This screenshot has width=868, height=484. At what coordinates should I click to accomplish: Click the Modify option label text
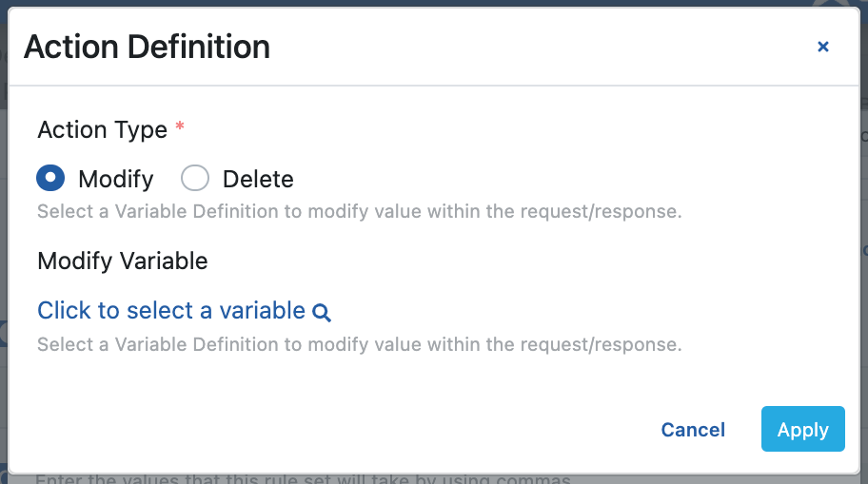(115, 179)
